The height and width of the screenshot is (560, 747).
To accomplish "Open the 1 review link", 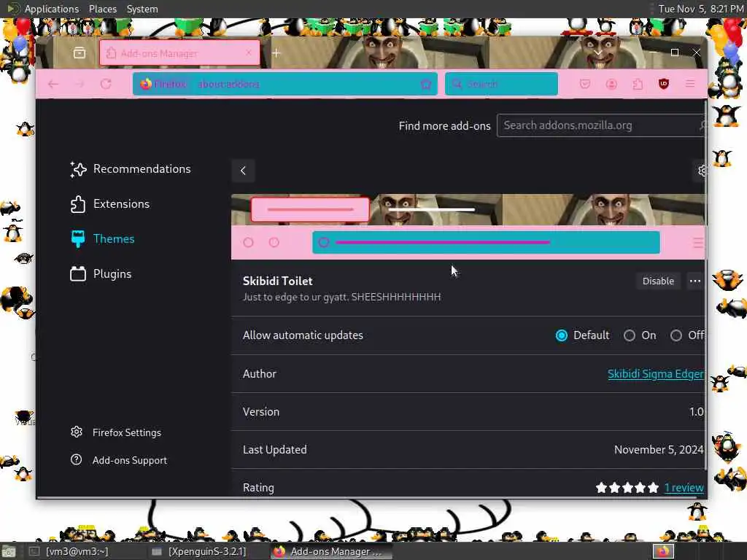I will (684, 488).
